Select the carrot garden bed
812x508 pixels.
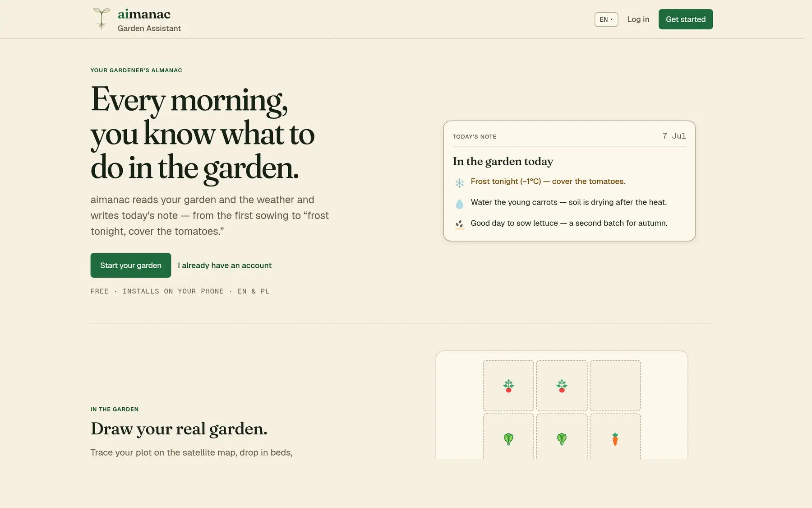point(615,437)
